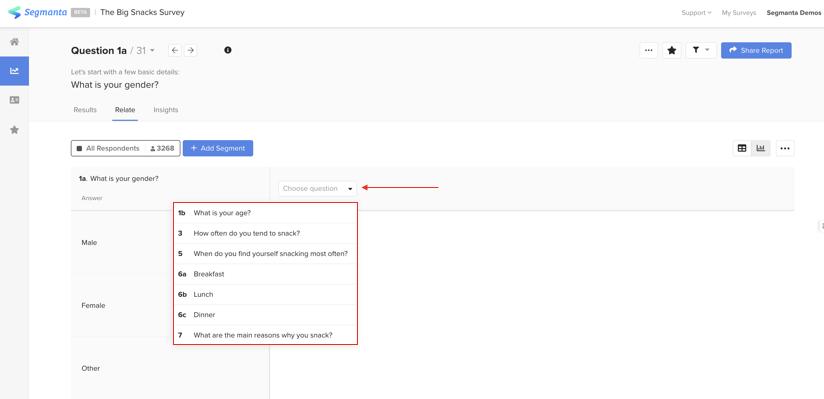This screenshot has height=399, width=824.
Task: Click the Male answer row
Action: tap(170, 242)
